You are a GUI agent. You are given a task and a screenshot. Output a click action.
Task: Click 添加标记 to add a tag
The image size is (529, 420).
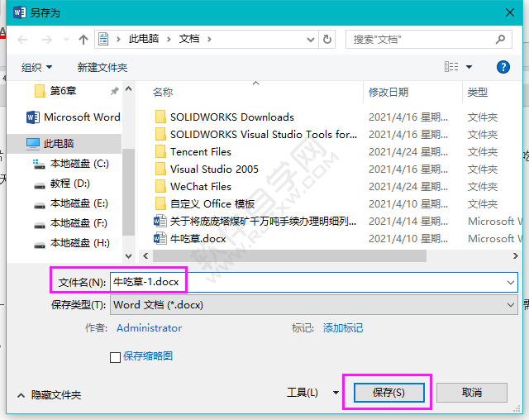click(x=343, y=328)
